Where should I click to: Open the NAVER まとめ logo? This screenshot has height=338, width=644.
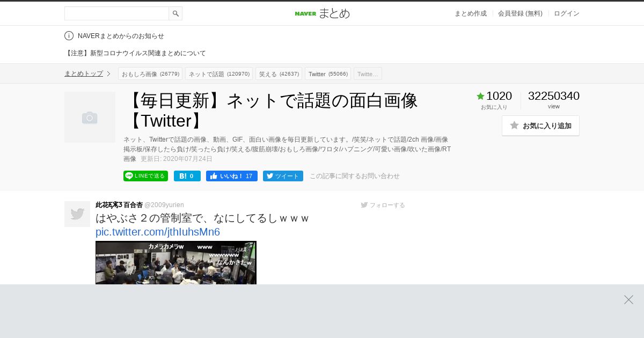pos(322,13)
